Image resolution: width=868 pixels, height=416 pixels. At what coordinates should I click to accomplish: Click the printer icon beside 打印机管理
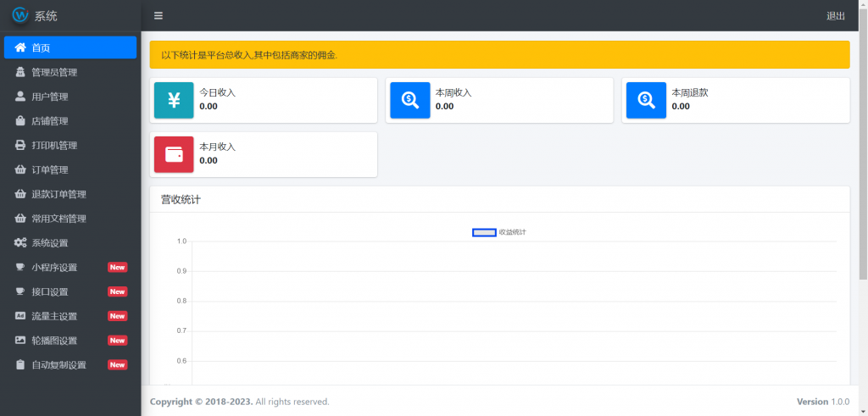pyautogui.click(x=20, y=145)
